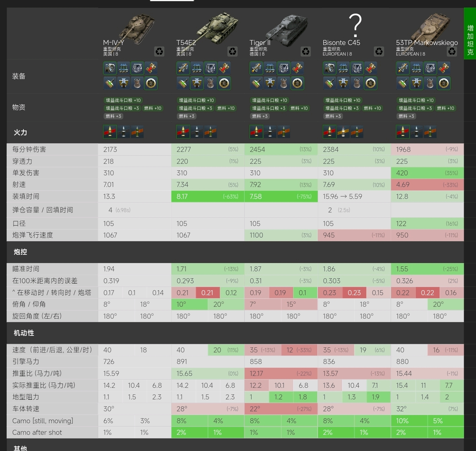This screenshot has height=451, width=476.
Task: Select second premium shell for Tiger II
Action: (x=270, y=132)
